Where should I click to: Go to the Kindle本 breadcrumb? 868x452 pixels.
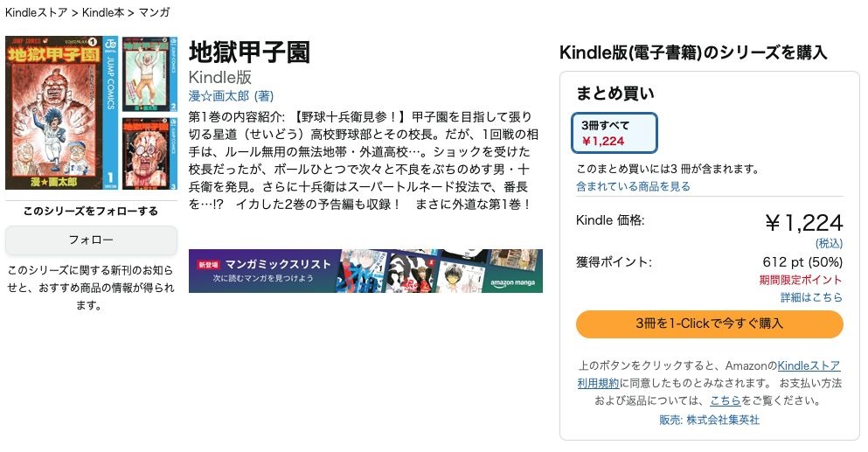[104, 12]
